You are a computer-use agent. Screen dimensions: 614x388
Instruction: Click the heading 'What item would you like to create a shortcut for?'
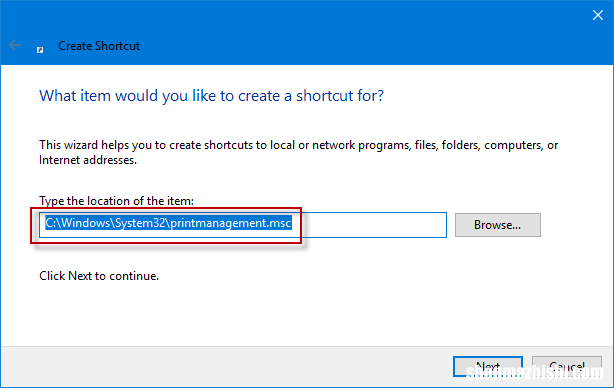pos(211,96)
